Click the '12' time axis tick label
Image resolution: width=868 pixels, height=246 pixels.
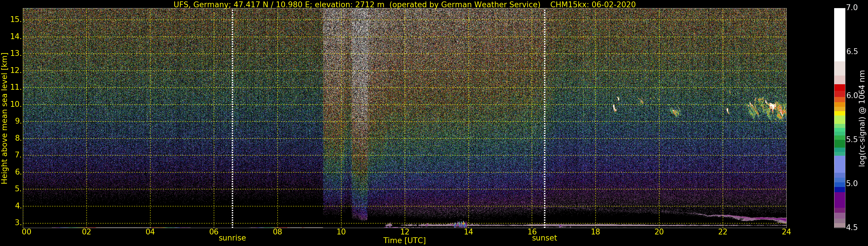(x=405, y=232)
